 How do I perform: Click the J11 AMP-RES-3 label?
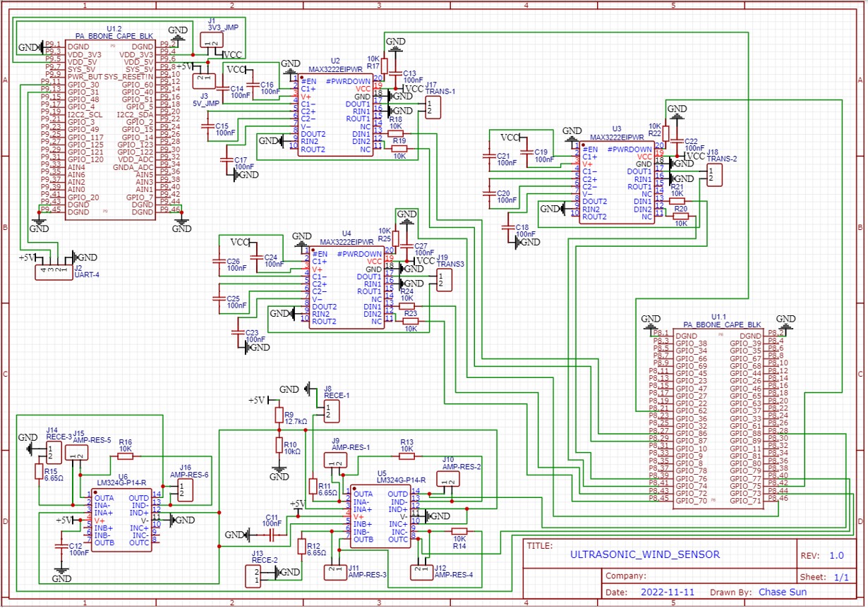pos(368,571)
